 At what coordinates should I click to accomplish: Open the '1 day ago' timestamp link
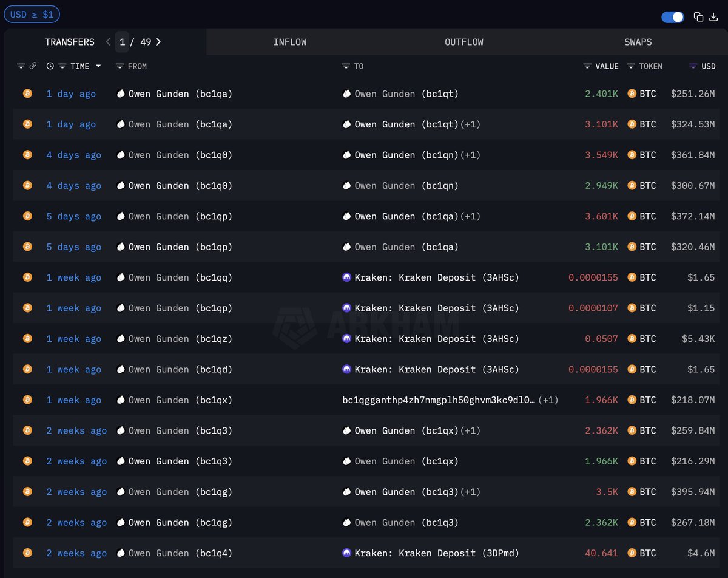click(x=71, y=93)
